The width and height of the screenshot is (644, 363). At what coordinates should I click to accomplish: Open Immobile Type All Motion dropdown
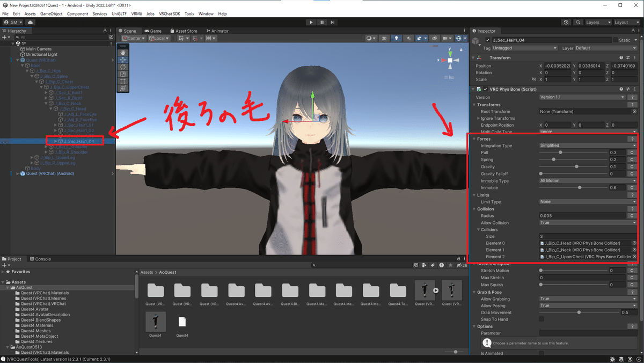point(588,181)
